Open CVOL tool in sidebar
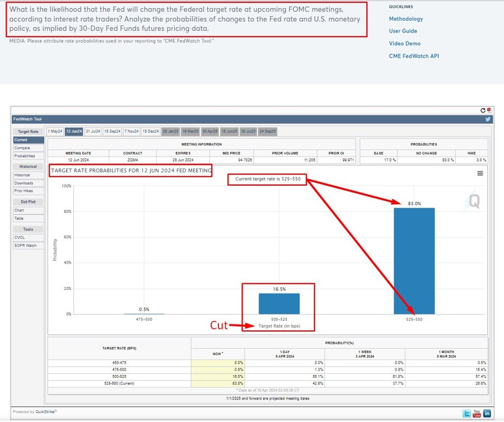This screenshot has width=504, height=422. point(29,238)
